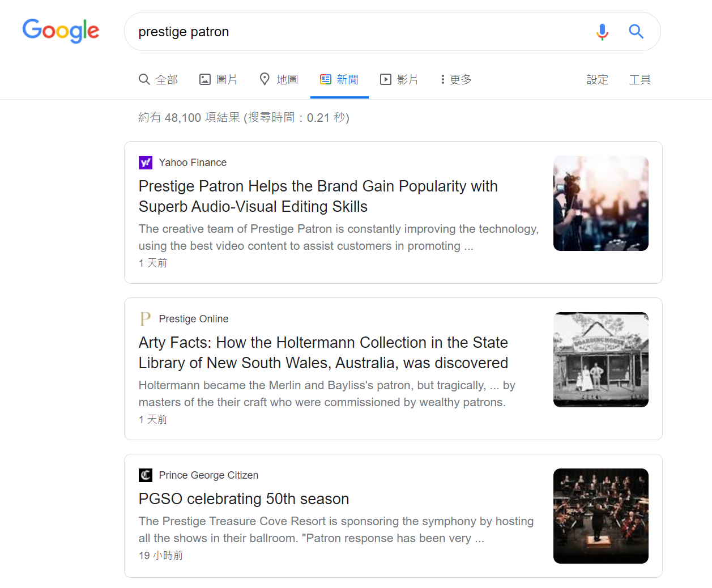The width and height of the screenshot is (712, 588).
Task: Click the 新聞 newspaper icon
Action: (325, 79)
